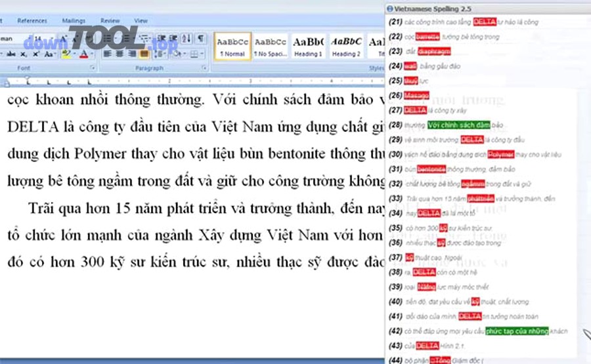The width and height of the screenshot is (591, 364).
Task: Toggle subscript formatting
Action: tap(24, 54)
